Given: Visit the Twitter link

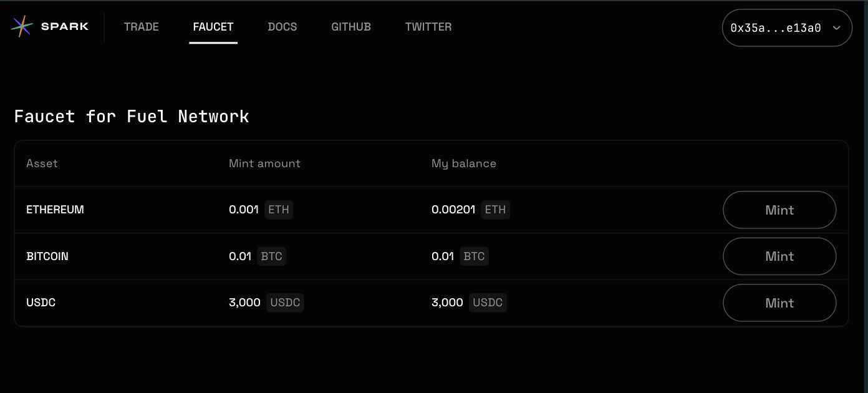Looking at the screenshot, I should click(x=428, y=27).
